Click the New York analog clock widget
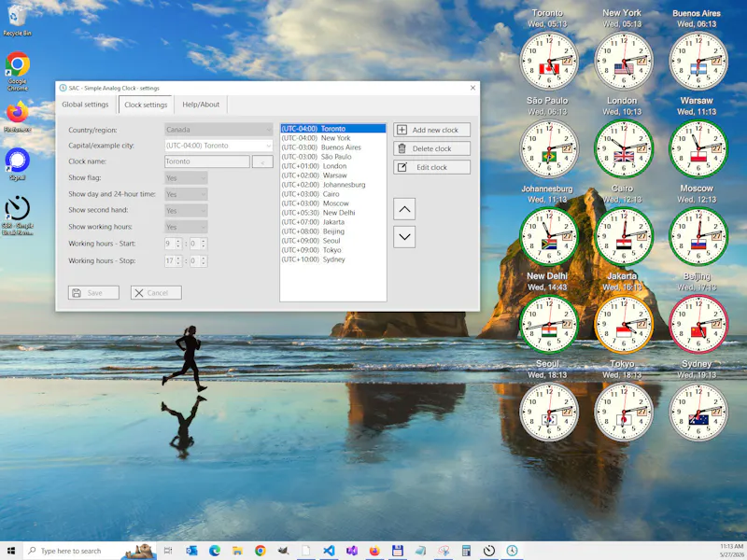 pos(624,61)
